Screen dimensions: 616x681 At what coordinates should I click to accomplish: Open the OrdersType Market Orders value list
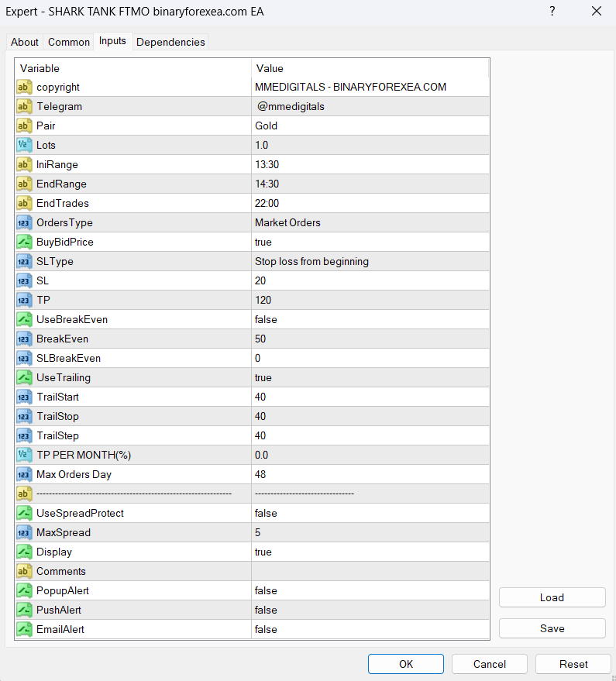click(370, 223)
